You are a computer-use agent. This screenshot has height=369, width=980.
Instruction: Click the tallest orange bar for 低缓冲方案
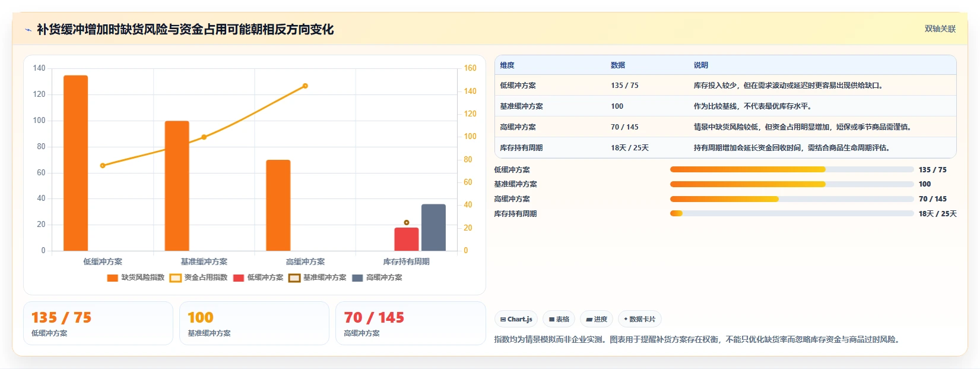pos(76,163)
